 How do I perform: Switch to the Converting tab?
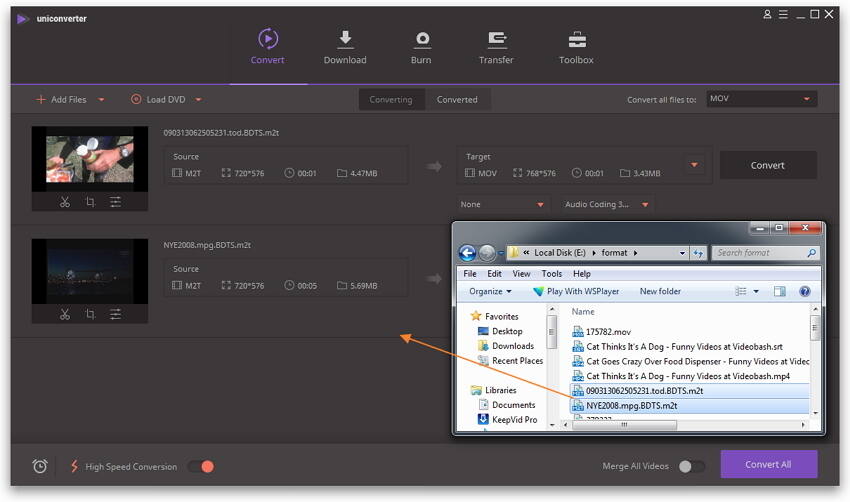click(x=391, y=100)
